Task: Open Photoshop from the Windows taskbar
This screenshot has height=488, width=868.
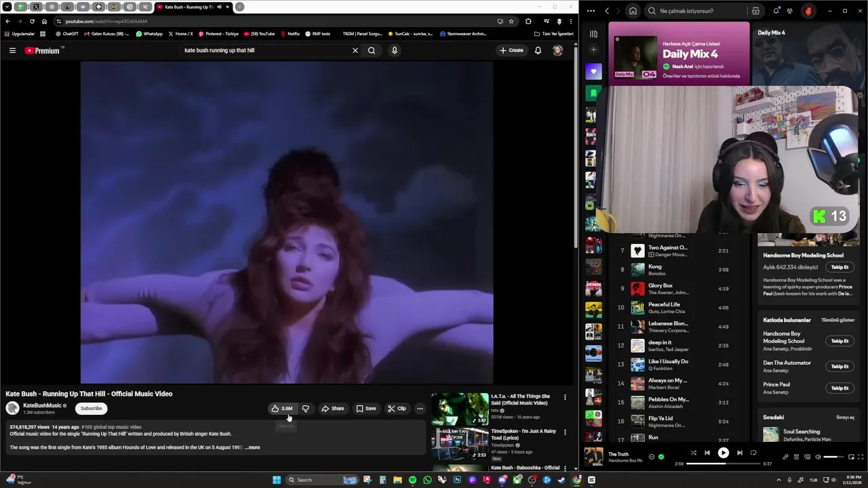Action: click(457, 480)
